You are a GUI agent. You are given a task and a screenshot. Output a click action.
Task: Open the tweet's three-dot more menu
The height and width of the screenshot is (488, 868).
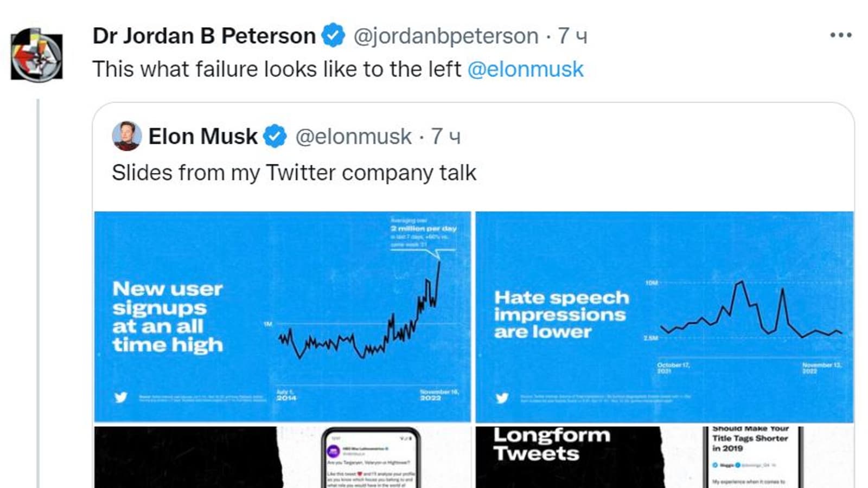click(x=840, y=36)
